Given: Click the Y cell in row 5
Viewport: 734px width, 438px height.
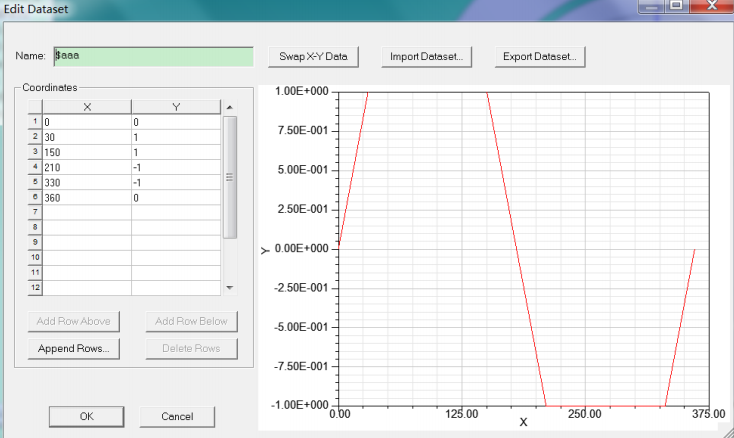Looking at the screenshot, I should pos(176,182).
